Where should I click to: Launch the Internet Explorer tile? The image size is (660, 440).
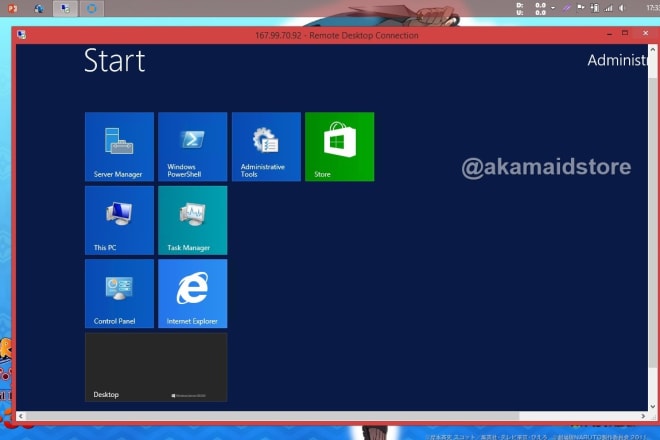pos(193,293)
